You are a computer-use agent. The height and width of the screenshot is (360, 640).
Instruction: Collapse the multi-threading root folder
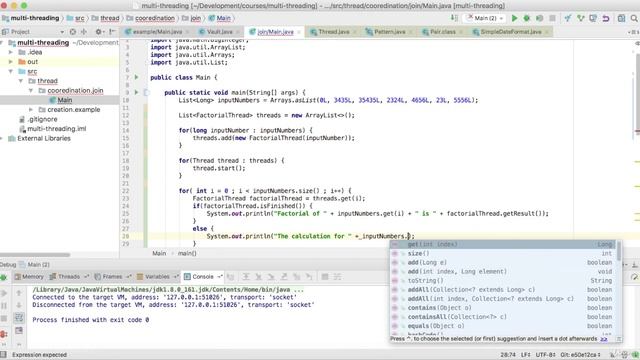tap(2, 43)
